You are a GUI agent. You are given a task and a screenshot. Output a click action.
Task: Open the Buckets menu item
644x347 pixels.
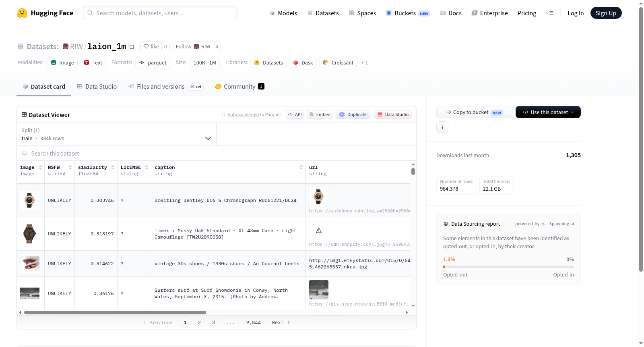[408, 13]
